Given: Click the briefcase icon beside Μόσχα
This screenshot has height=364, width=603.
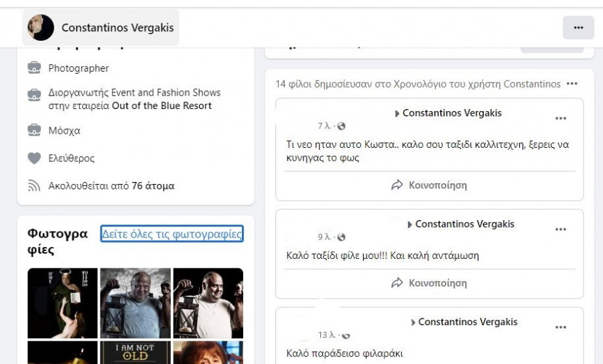Looking at the screenshot, I should [x=34, y=130].
